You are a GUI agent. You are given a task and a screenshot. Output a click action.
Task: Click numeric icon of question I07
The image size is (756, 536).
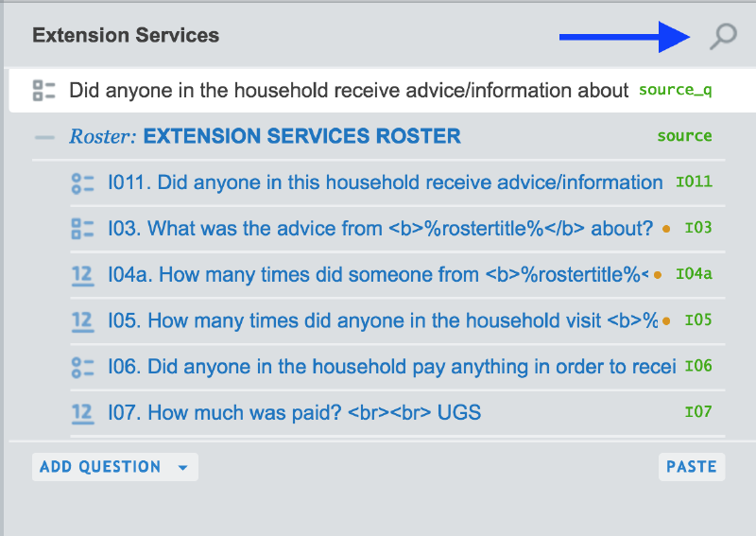83,412
